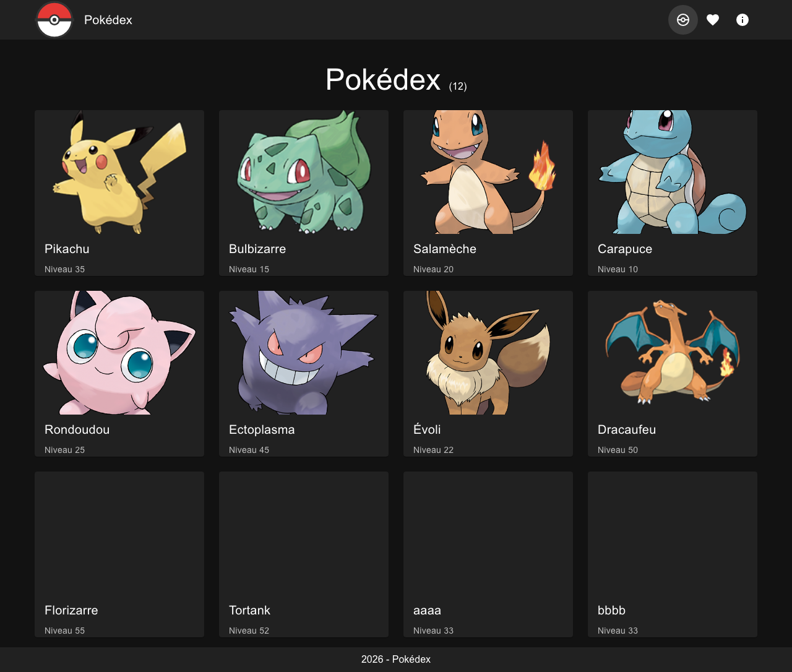Open the aaaa Pokémon card
Screen dimensions: 792x672
point(488,554)
